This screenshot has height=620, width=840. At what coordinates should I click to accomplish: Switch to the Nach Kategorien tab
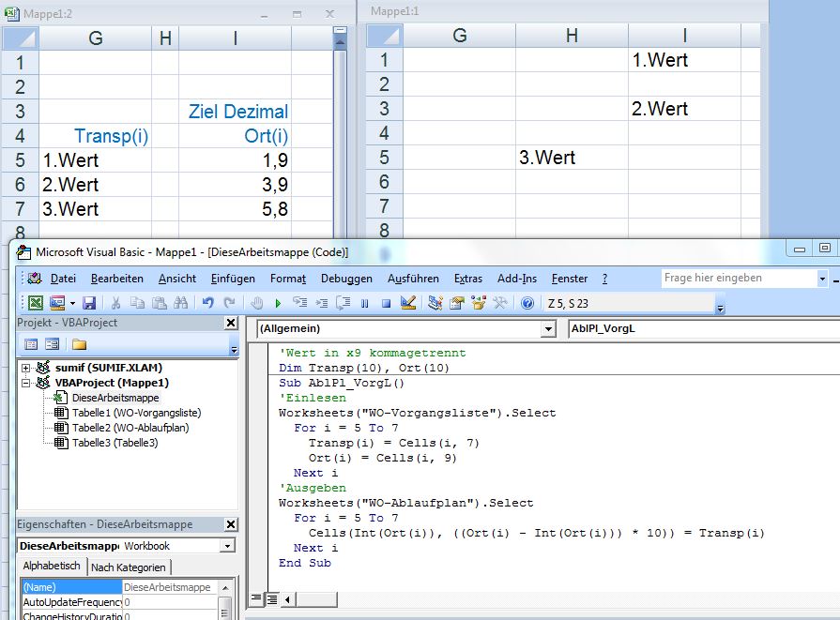(129, 567)
